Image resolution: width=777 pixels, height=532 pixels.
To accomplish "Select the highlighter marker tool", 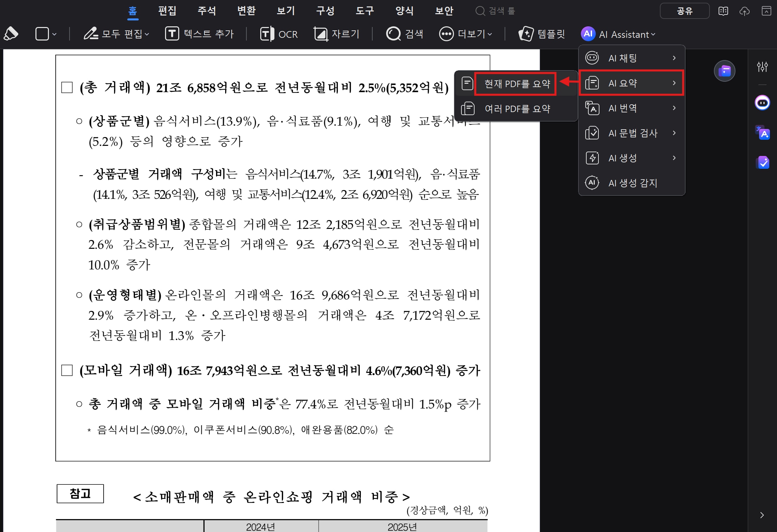I will [x=11, y=34].
